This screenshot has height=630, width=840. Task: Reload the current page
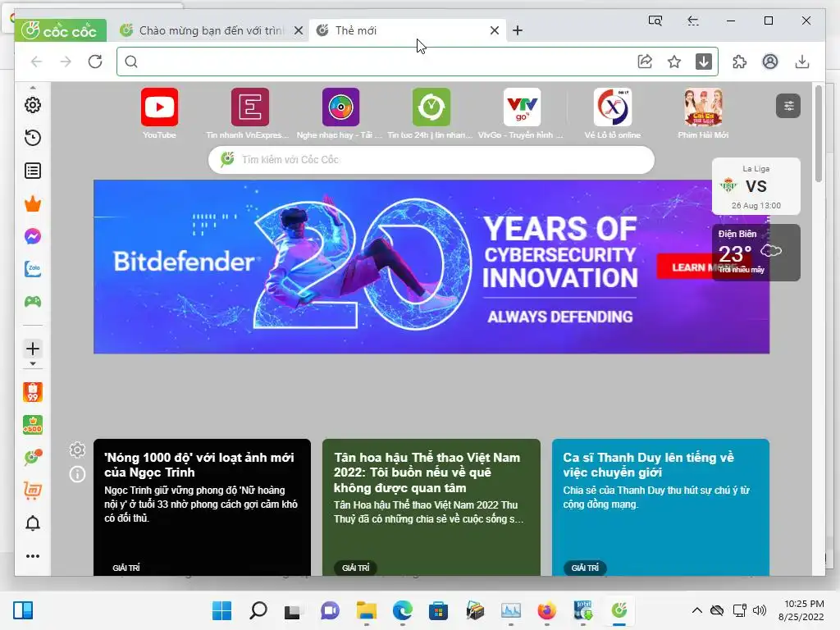(95, 62)
